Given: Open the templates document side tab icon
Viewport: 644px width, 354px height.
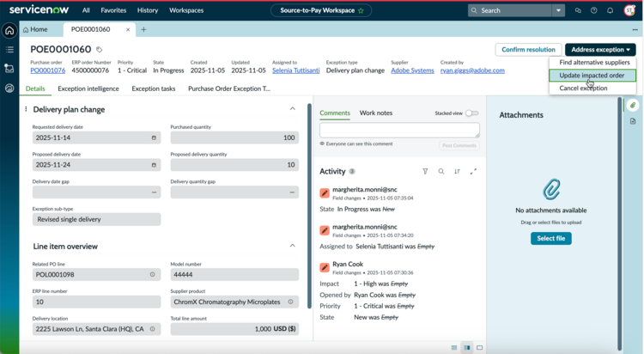Looking at the screenshot, I should [633, 121].
